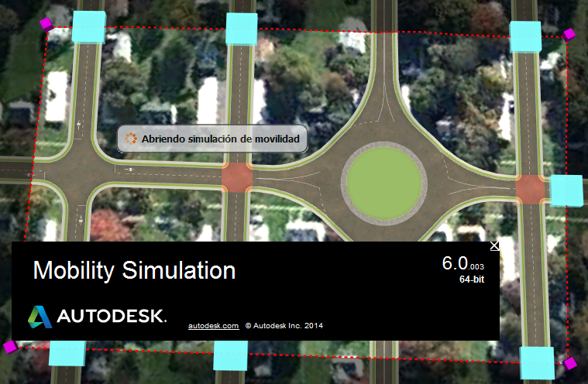This screenshot has height=384, width=588.
Task: Select the magenta handle at top-left boundary corner
Action: [47, 24]
